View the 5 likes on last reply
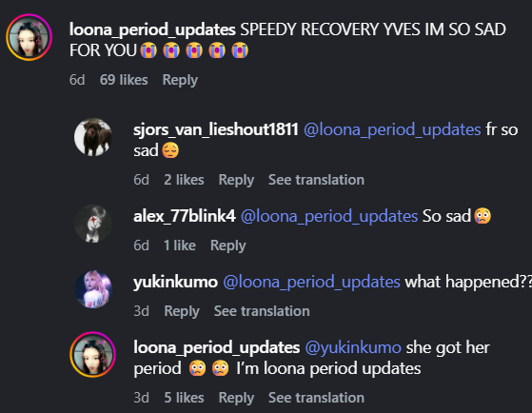 click(184, 398)
